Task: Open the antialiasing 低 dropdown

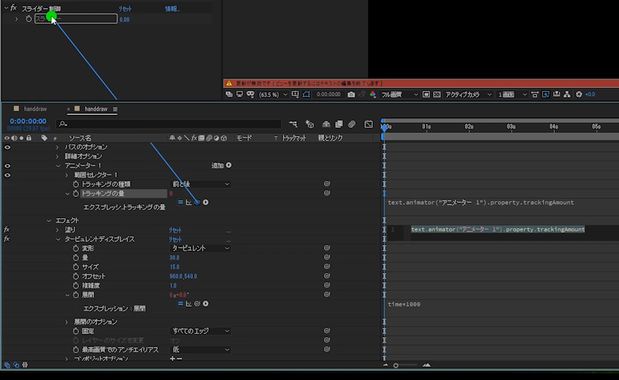Action: pos(201,350)
